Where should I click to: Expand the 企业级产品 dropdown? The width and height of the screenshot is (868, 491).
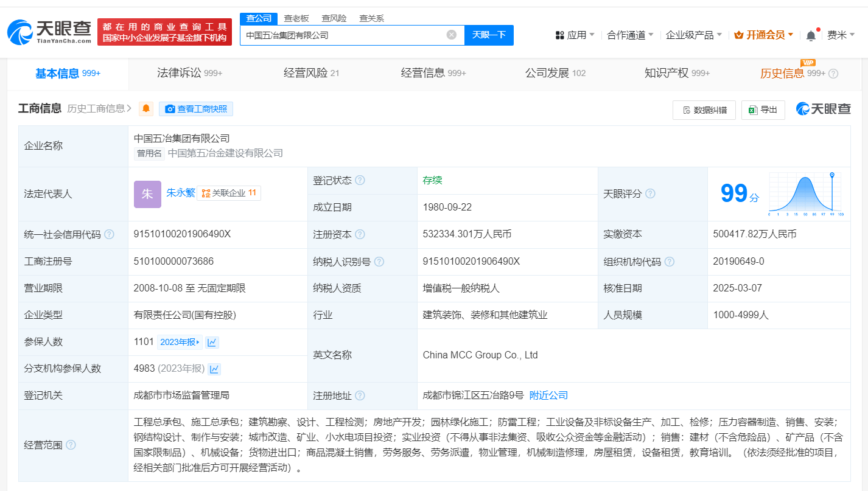tap(694, 35)
